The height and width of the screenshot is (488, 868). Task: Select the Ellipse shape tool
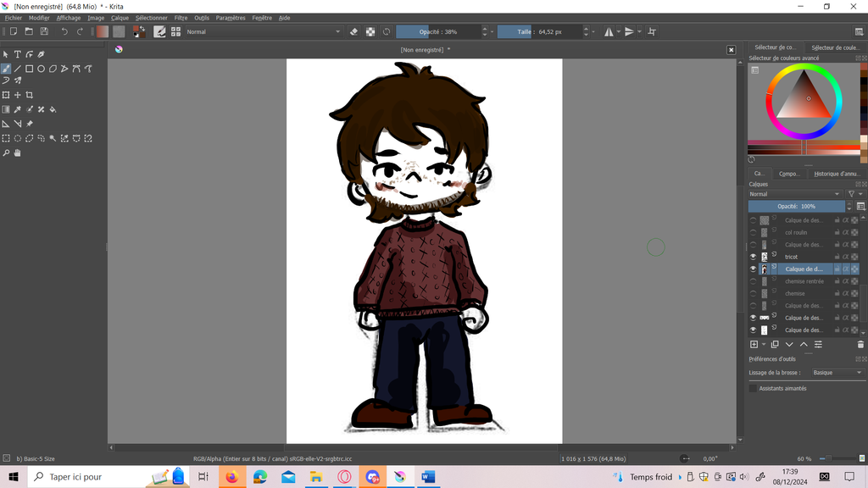coord(41,69)
